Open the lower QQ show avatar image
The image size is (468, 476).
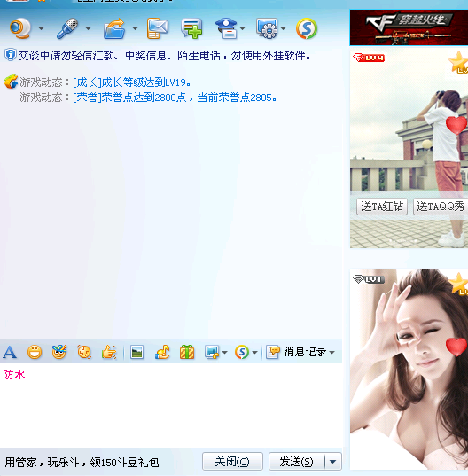[409, 370]
